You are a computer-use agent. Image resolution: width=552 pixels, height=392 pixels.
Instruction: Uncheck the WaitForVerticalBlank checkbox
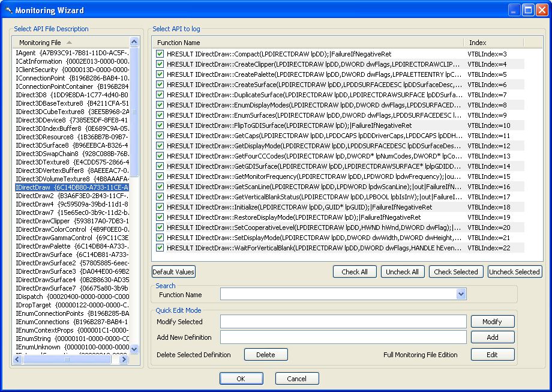(x=160, y=248)
